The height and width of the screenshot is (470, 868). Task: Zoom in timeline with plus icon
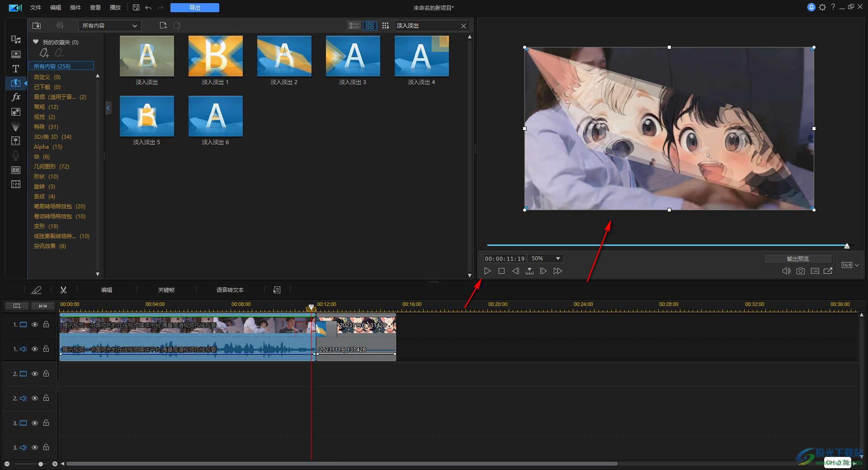(x=55, y=464)
